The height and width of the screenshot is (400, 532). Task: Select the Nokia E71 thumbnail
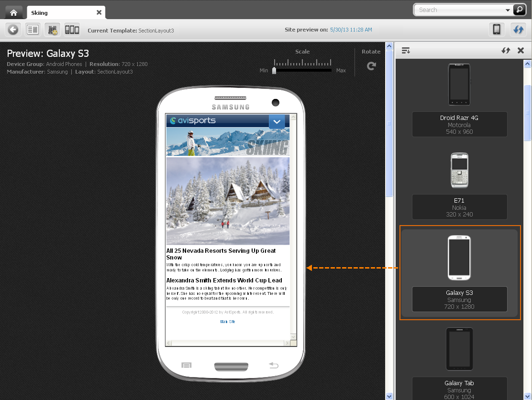click(459, 170)
